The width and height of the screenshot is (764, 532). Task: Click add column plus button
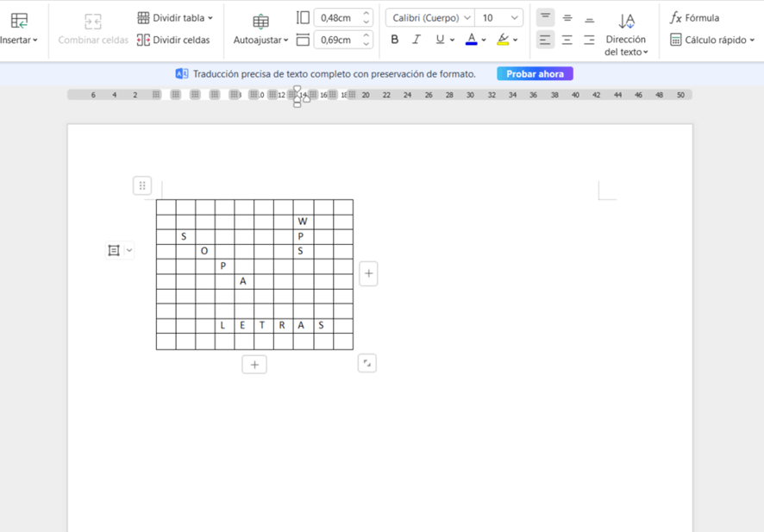(x=368, y=273)
